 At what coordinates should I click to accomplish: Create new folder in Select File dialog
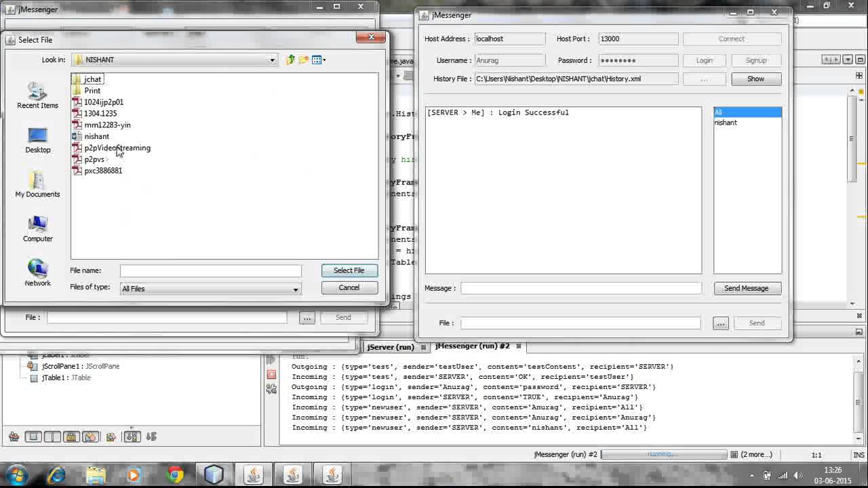(304, 60)
